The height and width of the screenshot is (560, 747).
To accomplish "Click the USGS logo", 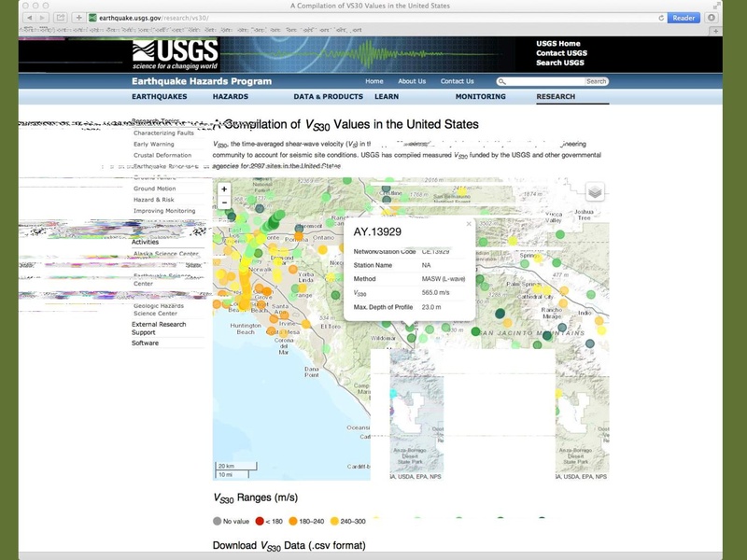I will [x=175, y=53].
